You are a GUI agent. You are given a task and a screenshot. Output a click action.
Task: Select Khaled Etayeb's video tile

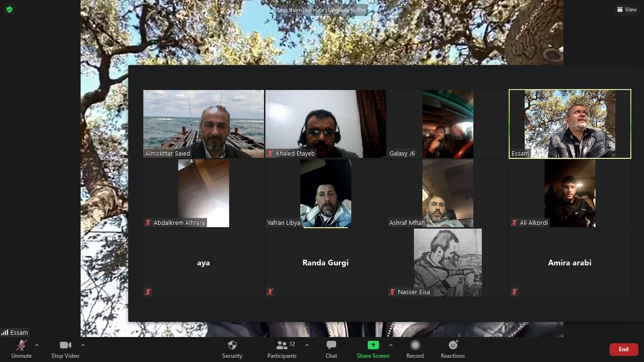325,123
